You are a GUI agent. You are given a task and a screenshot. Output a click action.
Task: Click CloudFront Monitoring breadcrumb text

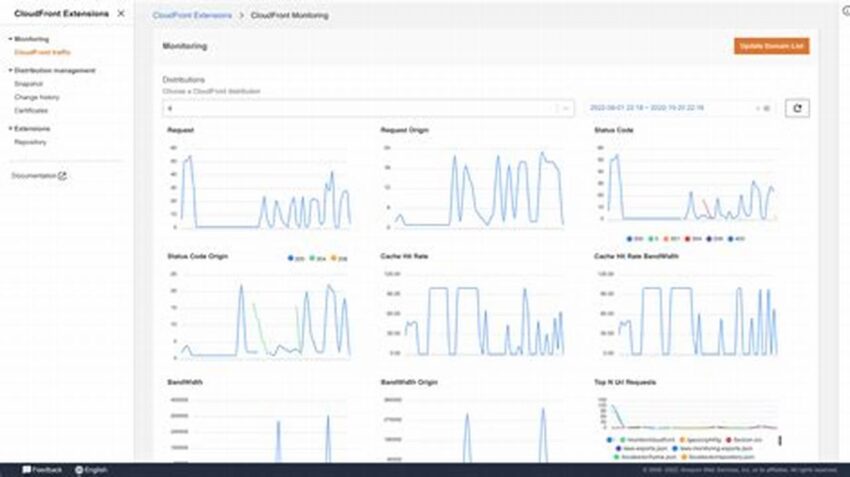click(x=289, y=16)
